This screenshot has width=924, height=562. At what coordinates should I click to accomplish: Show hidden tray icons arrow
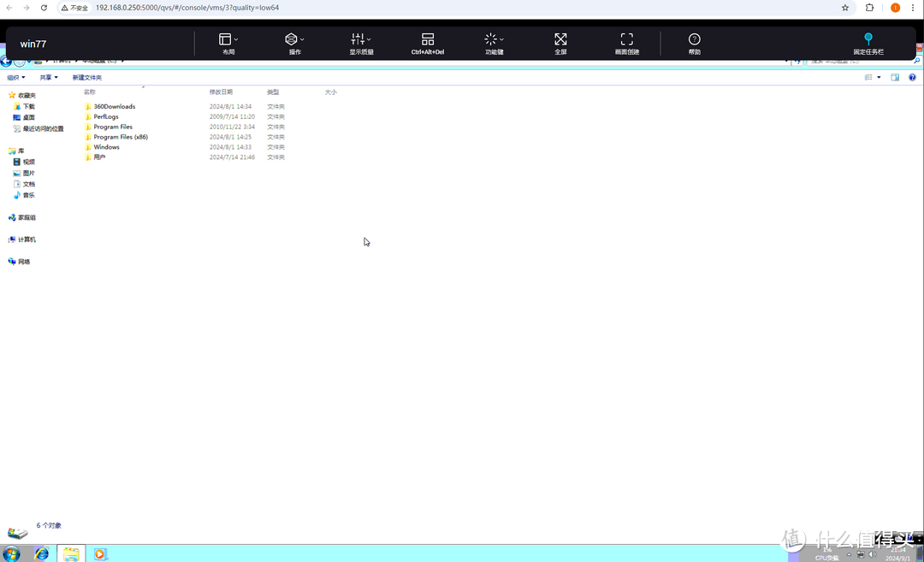[850, 554]
